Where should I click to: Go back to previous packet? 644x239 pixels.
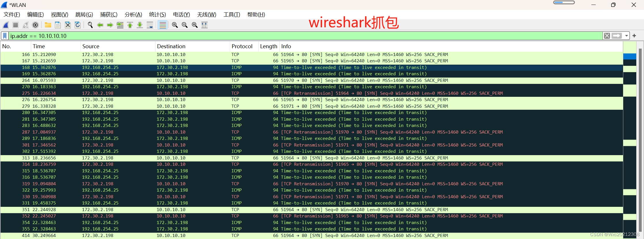click(100, 25)
